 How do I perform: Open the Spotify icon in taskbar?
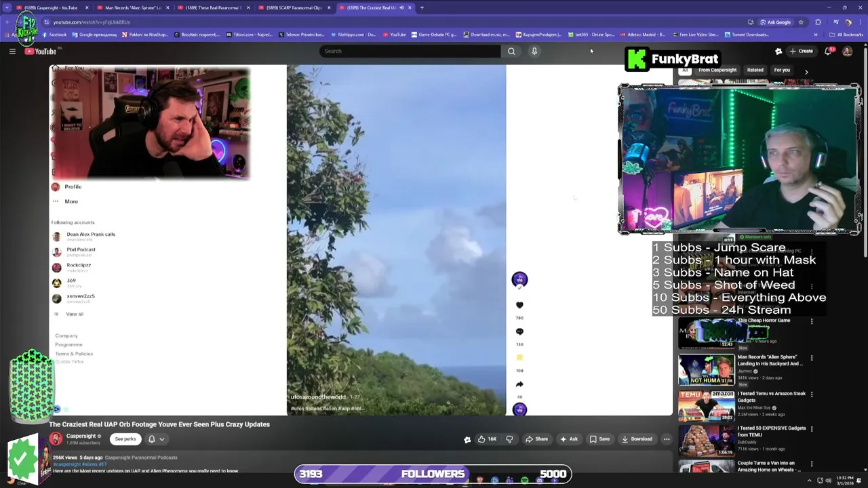(525, 480)
